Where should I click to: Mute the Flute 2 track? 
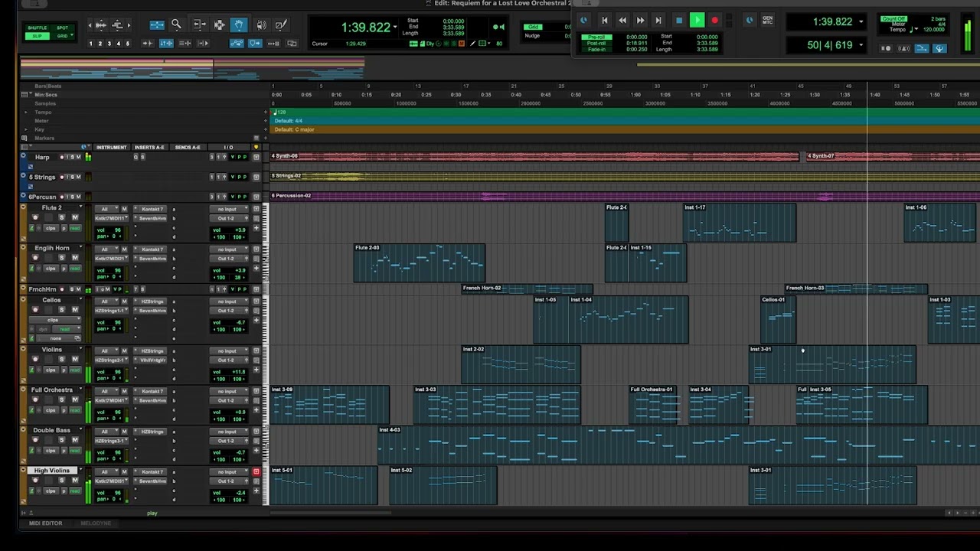coord(75,217)
